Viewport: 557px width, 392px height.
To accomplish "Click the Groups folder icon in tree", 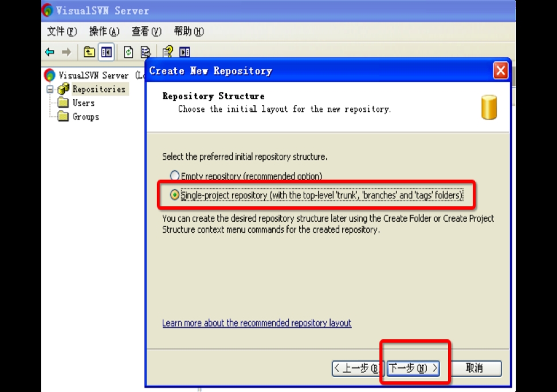I will tap(63, 116).
